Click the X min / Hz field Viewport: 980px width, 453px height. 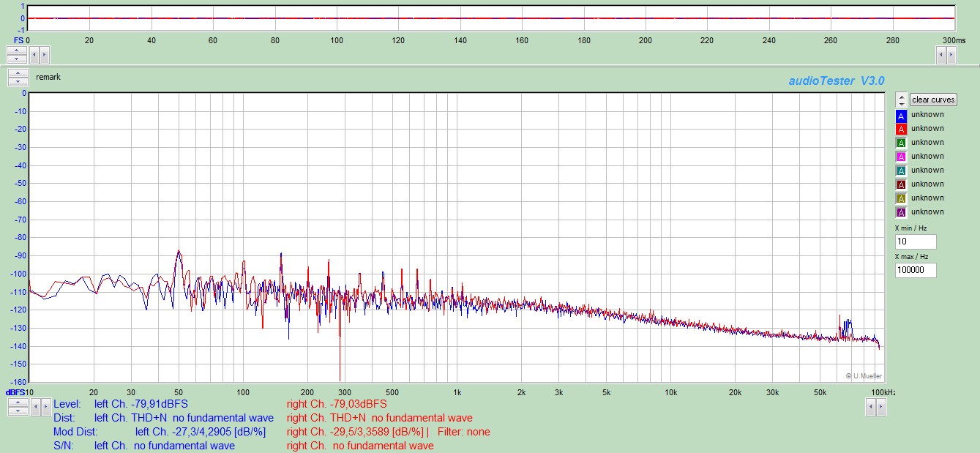tap(915, 242)
